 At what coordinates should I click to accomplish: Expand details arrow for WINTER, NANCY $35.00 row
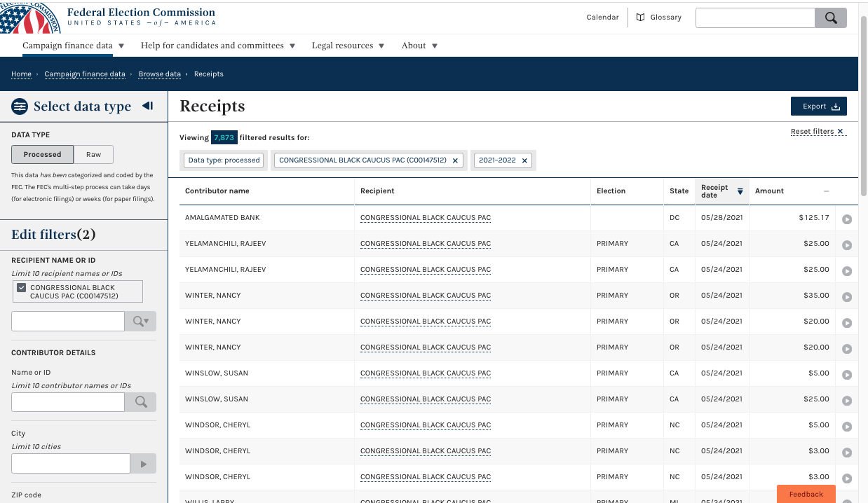(847, 296)
